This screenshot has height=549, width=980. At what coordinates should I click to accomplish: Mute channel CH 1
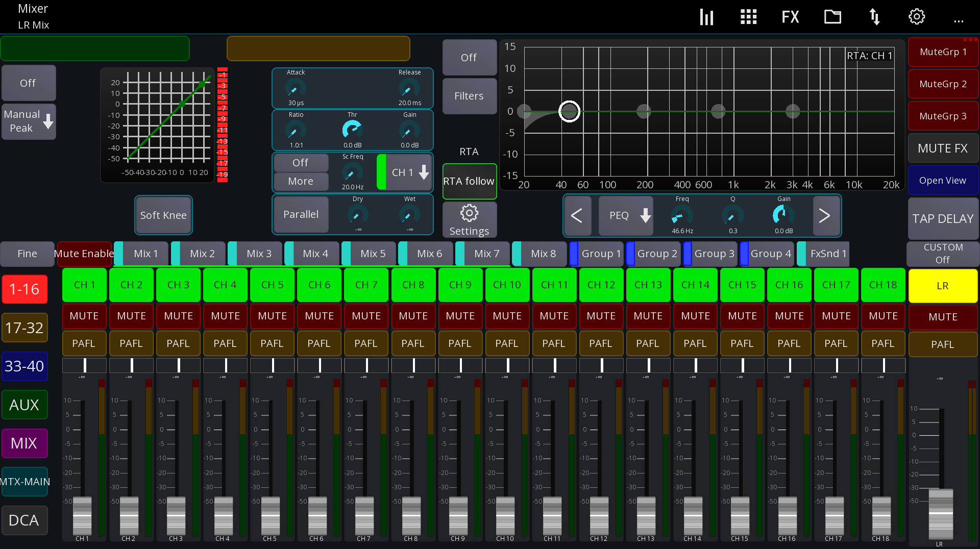point(84,316)
